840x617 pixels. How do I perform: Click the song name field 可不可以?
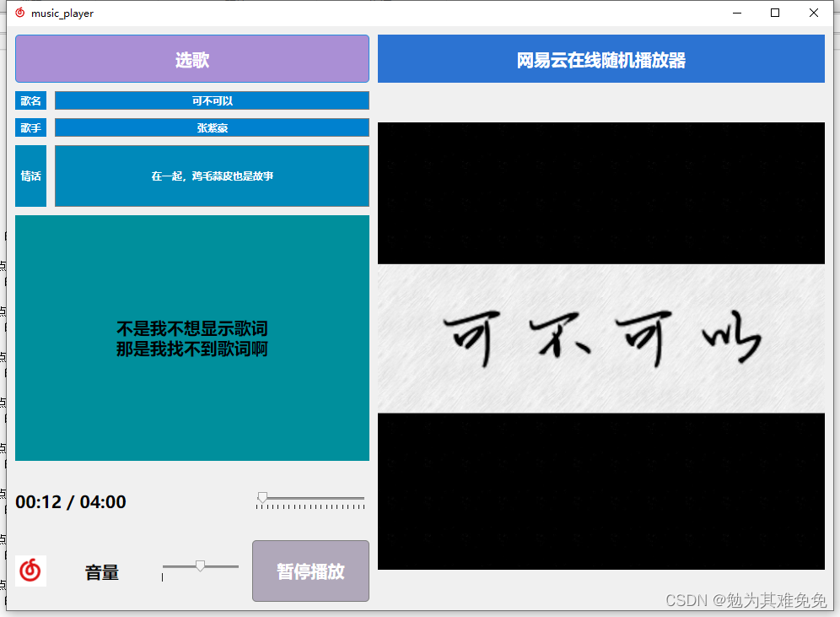point(213,100)
